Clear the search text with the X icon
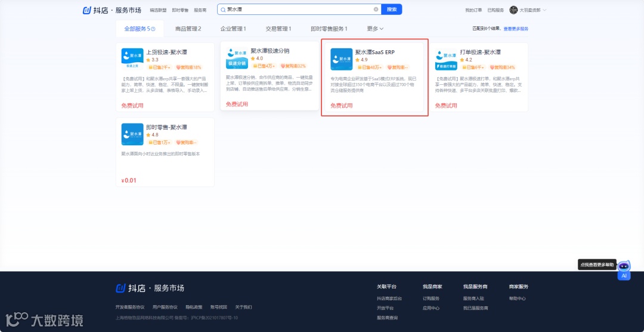 (x=376, y=9)
